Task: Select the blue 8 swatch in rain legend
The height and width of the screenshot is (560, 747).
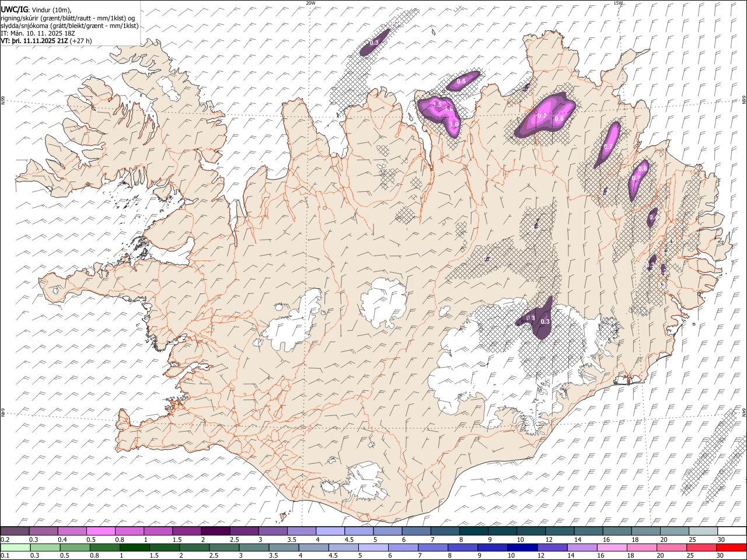Action: click(463, 547)
